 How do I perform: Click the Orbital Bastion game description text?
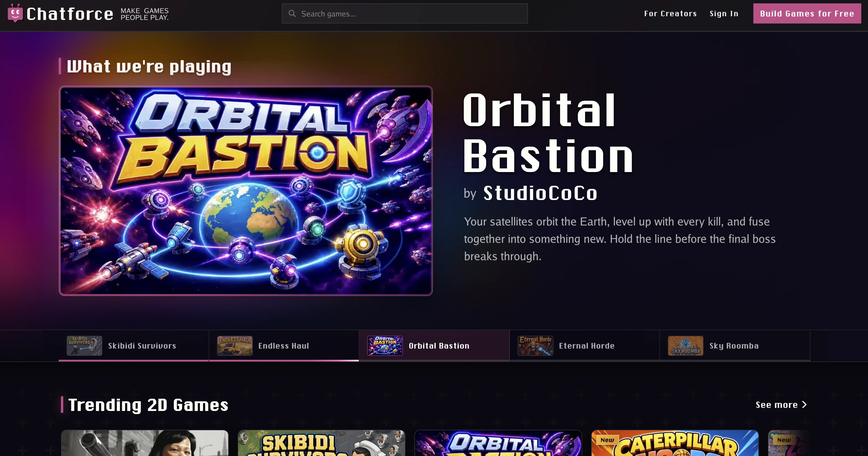point(620,239)
